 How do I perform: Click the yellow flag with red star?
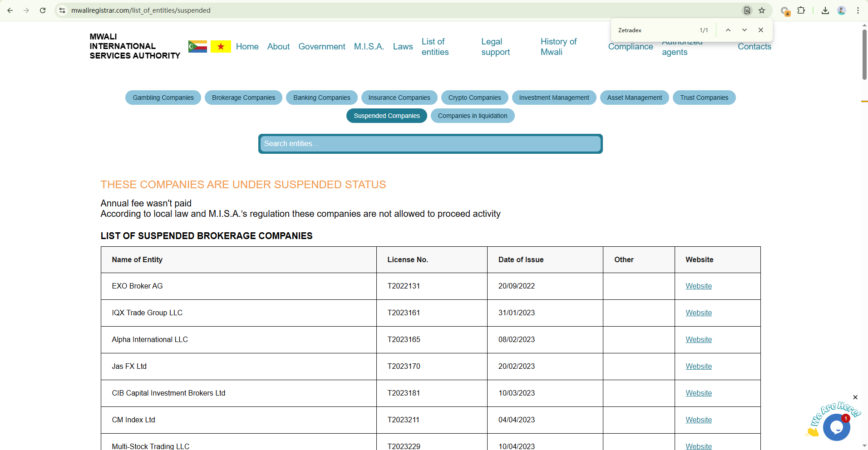click(x=221, y=46)
